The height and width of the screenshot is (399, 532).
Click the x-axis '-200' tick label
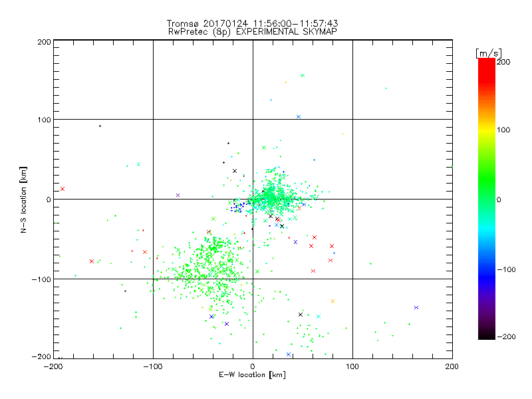point(53,366)
